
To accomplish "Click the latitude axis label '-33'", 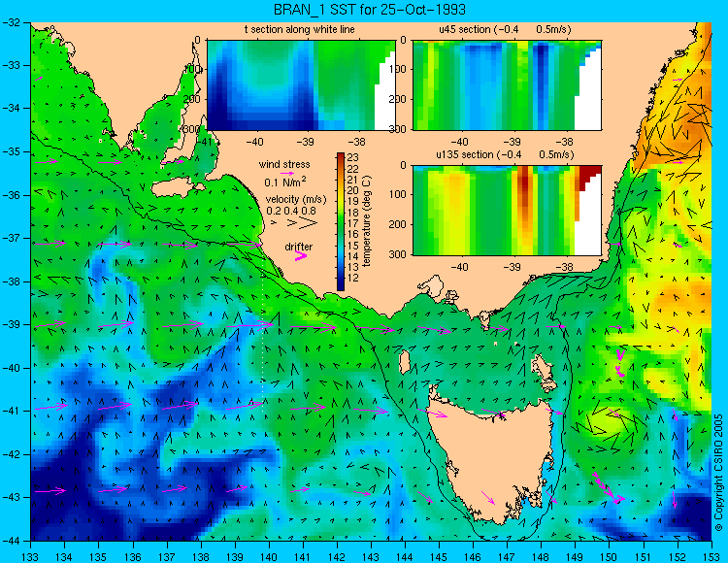I will [11, 65].
